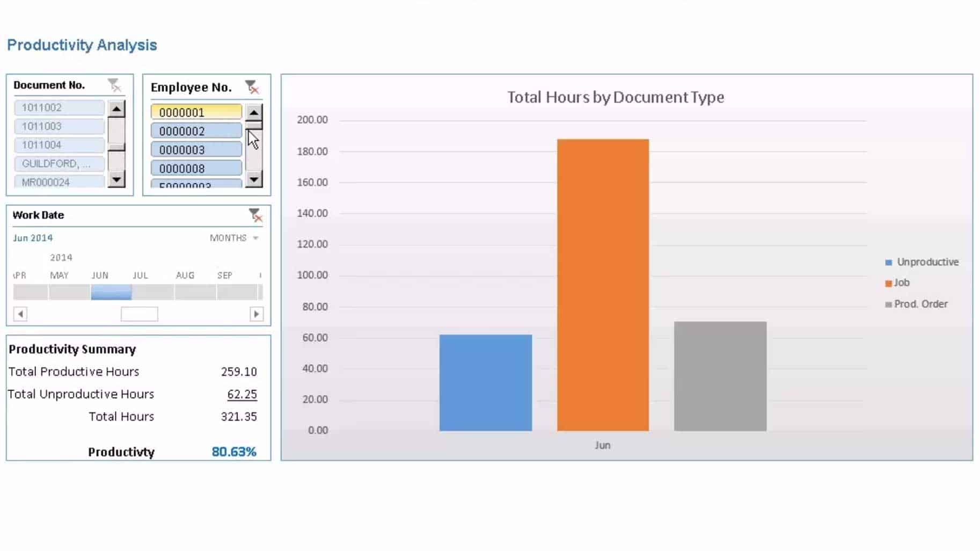
Task: Click the Job legend entry
Action: click(x=897, y=282)
